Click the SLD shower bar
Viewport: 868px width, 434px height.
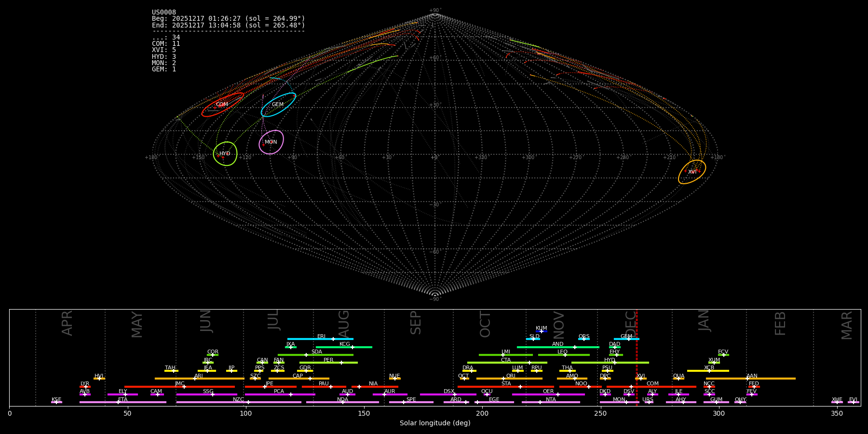click(533, 339)
